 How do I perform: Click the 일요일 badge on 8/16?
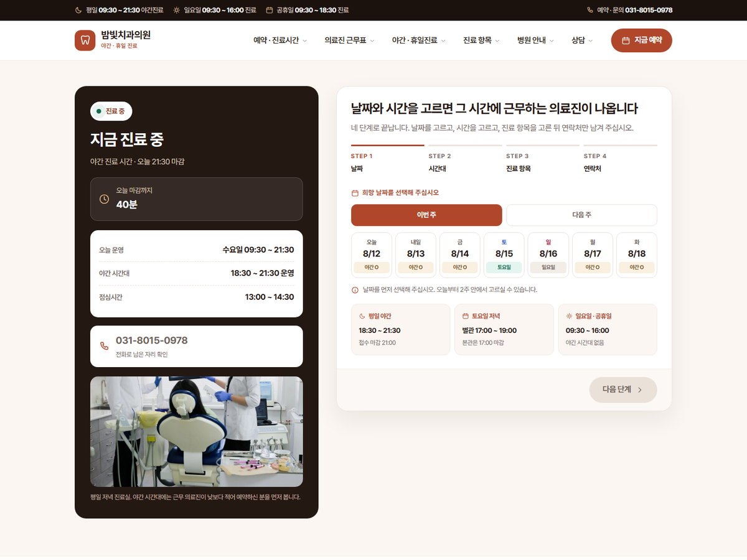[548, 268]
